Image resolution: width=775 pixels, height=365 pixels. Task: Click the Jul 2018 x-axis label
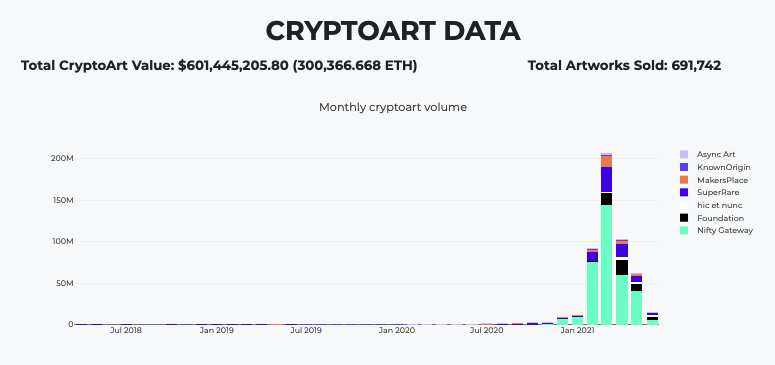coord(126,330)
